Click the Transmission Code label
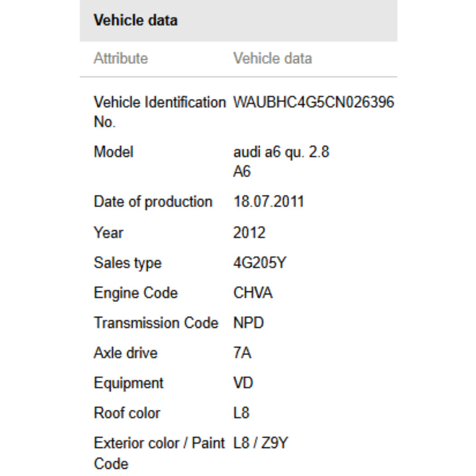This screenshot has width=476, height=476. point(156,323)
